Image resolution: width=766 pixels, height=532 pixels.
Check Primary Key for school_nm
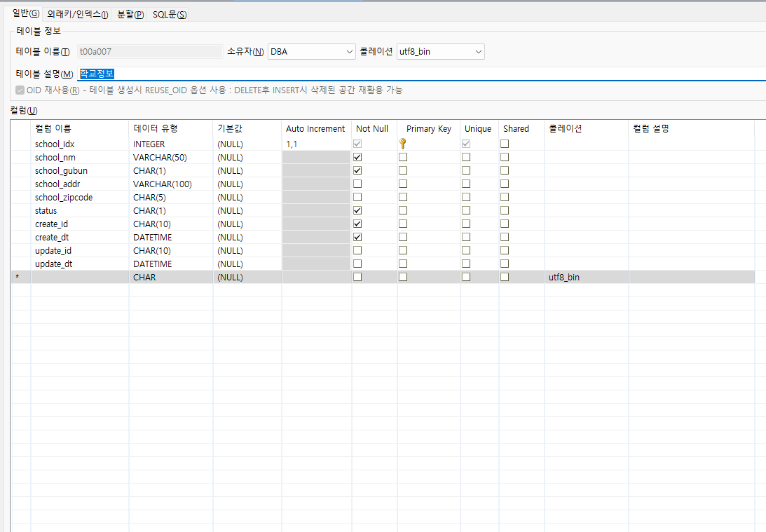[x=403, y=158]
